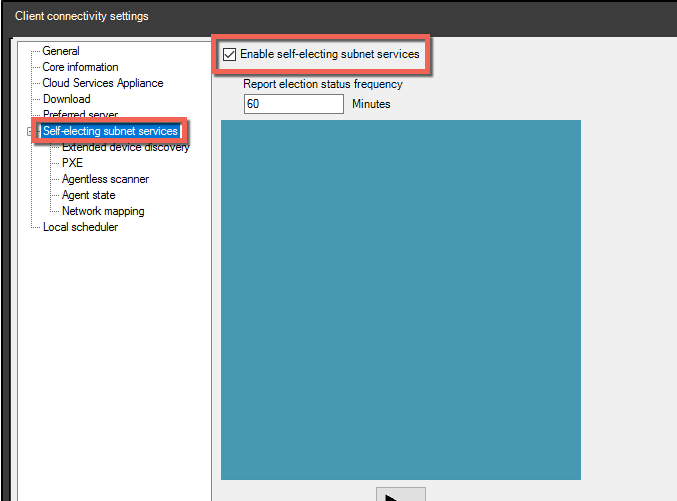This screenshot has height=501, width=677.
Task: Go to Cloud Services Appliance settings
Action: coord(102,83)
